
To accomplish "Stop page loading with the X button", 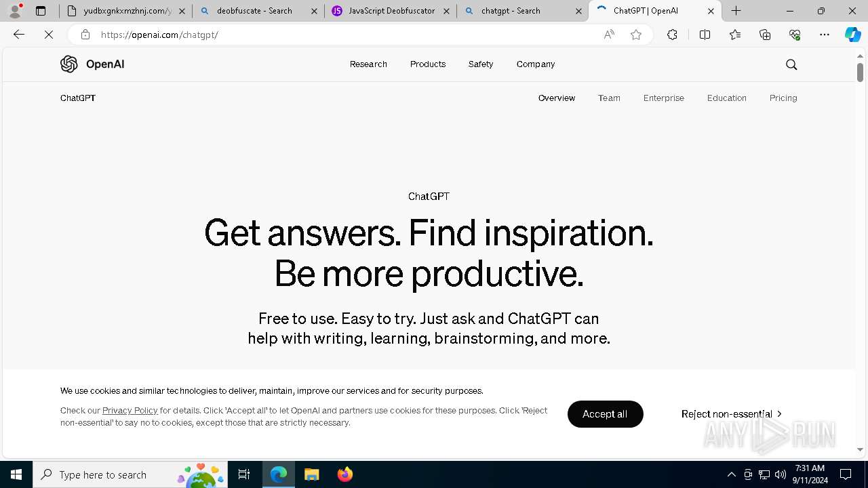I will 49,35.
